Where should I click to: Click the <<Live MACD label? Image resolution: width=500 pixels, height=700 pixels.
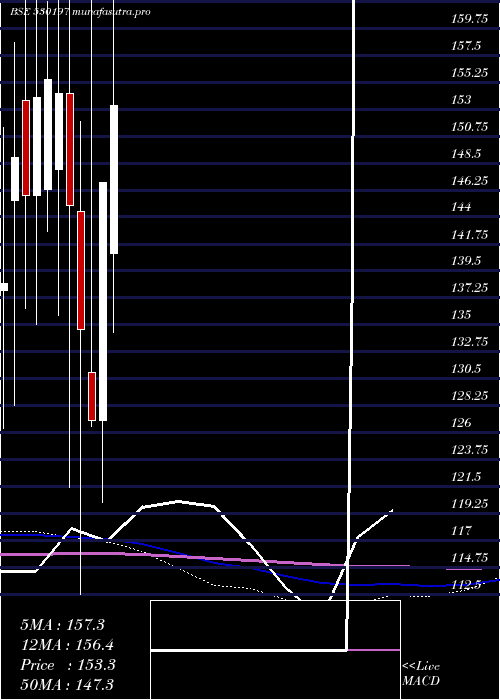421,673
